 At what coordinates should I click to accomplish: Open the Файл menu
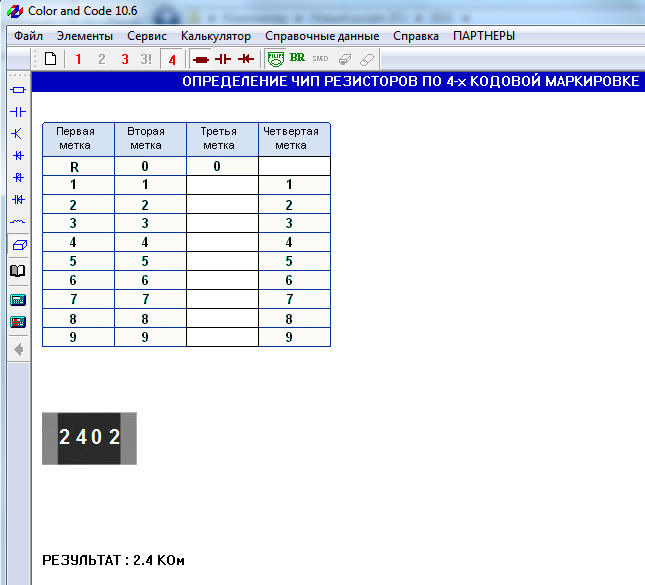28,36
